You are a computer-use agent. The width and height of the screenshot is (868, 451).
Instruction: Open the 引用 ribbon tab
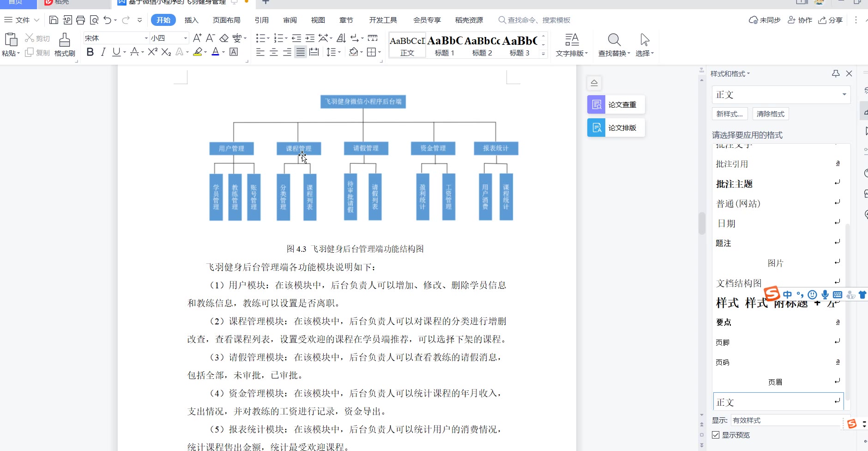[261, 20]
